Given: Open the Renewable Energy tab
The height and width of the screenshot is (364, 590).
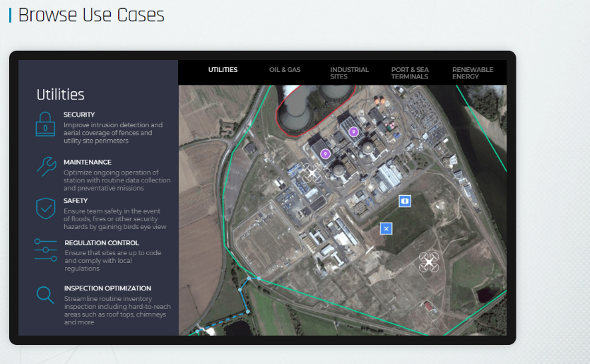Looking at the screenshot, I should [x=473, y=73].
